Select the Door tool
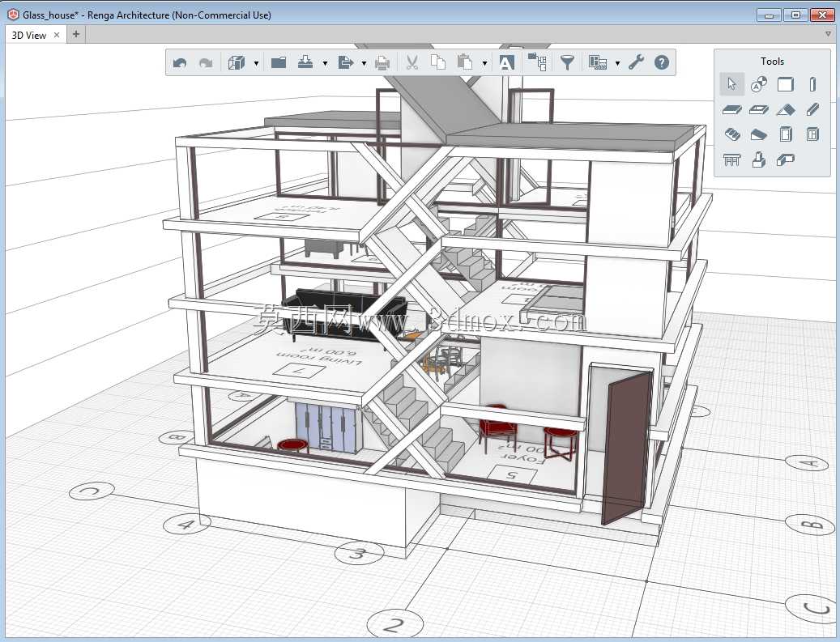840x642 pixels. [786, 134]
